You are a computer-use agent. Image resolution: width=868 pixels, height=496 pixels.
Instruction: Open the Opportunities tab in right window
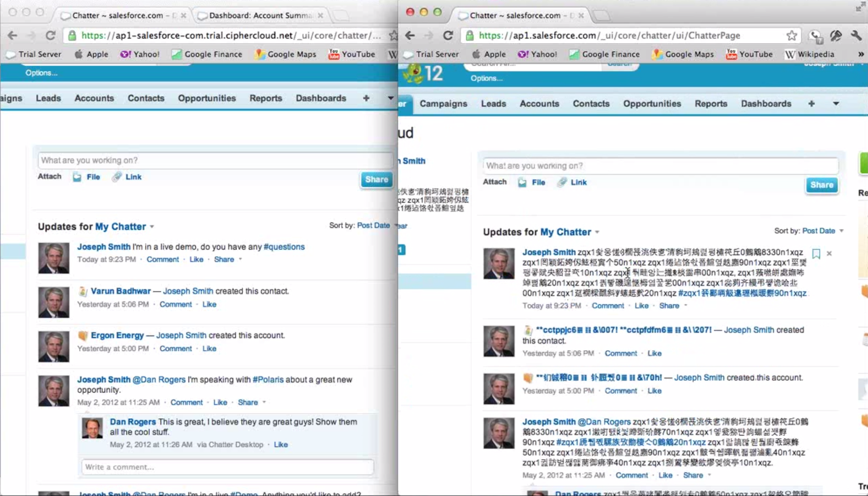click(x=652, y=104)
